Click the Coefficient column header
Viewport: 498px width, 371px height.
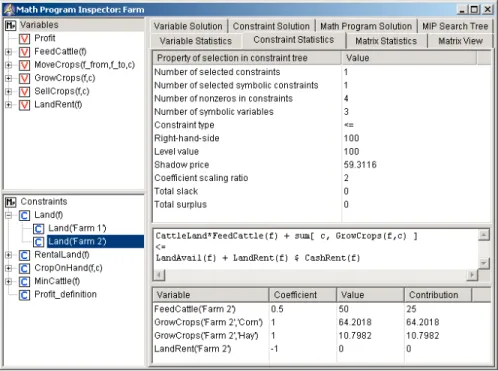coord(303,295)
